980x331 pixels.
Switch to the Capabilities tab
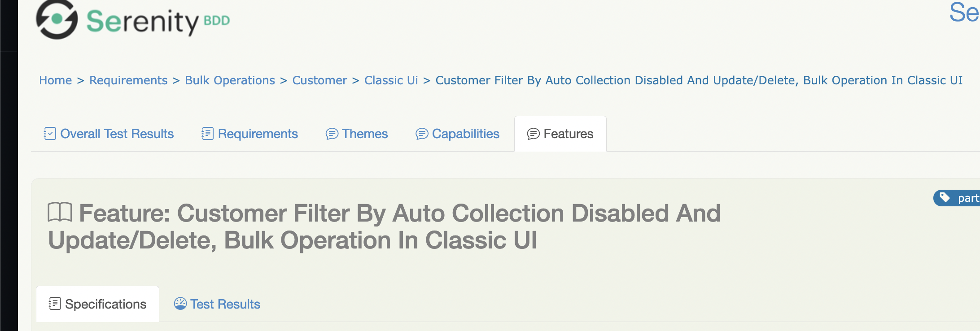tap(465, 134)
